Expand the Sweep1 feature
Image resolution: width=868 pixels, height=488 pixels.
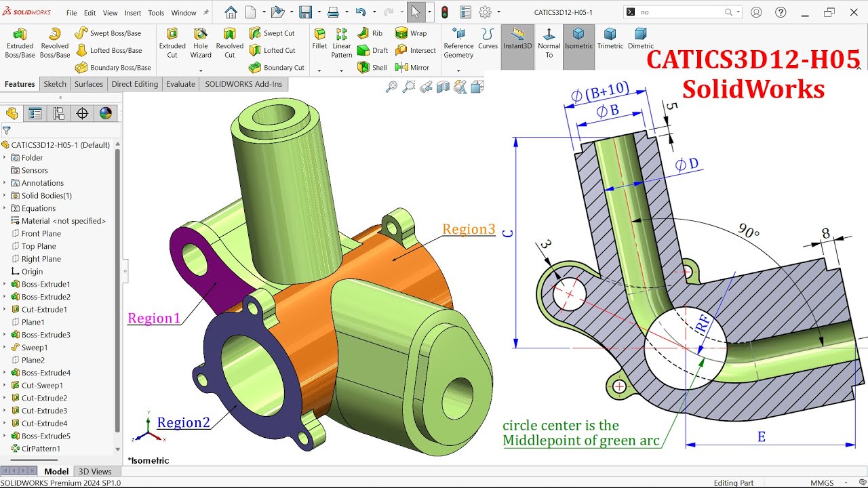(5, 347)
